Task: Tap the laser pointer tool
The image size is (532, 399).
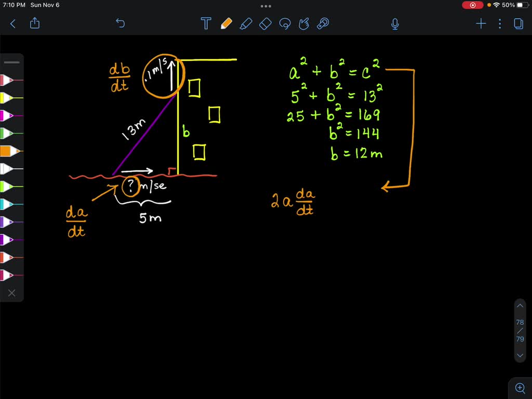Action: [x=323, y=23]
